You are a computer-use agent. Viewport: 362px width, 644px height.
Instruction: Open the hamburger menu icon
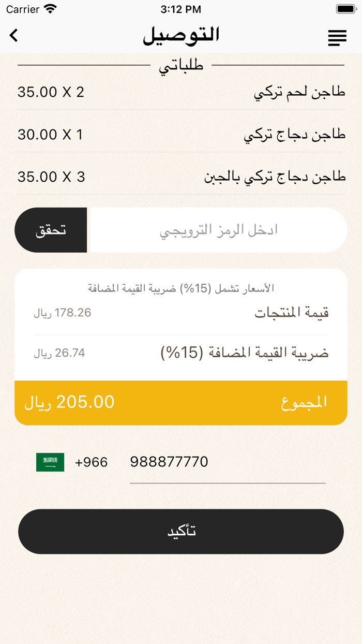click(x=338, y=37)
